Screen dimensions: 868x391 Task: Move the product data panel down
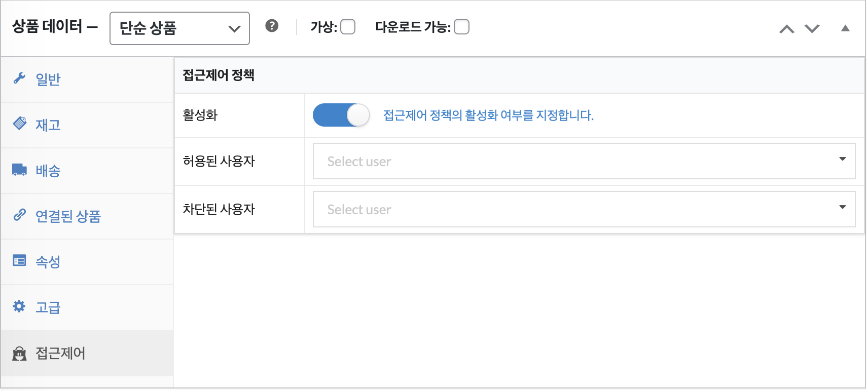812,29
